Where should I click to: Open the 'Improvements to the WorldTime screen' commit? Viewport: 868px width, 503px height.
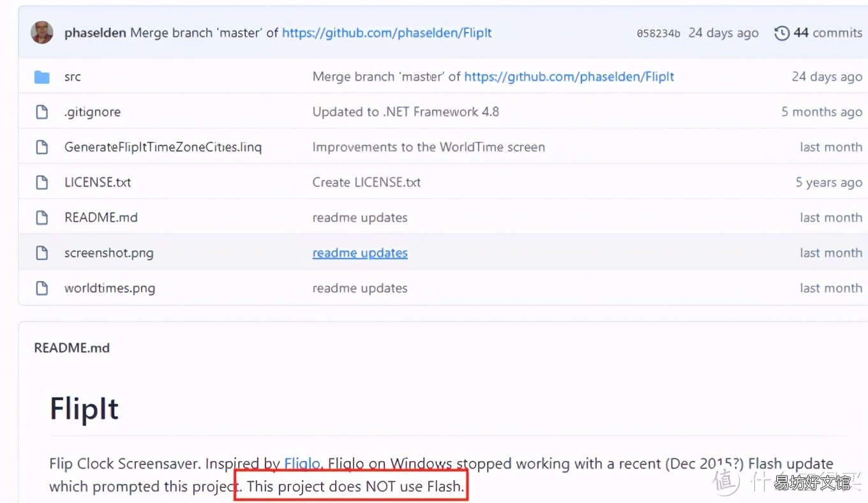pyautogui.click(x=429, y=147)
